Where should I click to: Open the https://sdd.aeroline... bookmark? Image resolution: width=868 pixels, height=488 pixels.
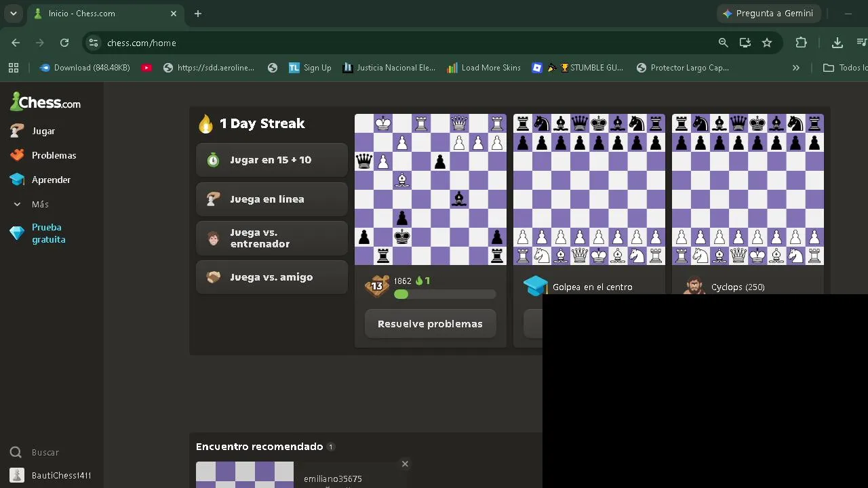[209, 68]
